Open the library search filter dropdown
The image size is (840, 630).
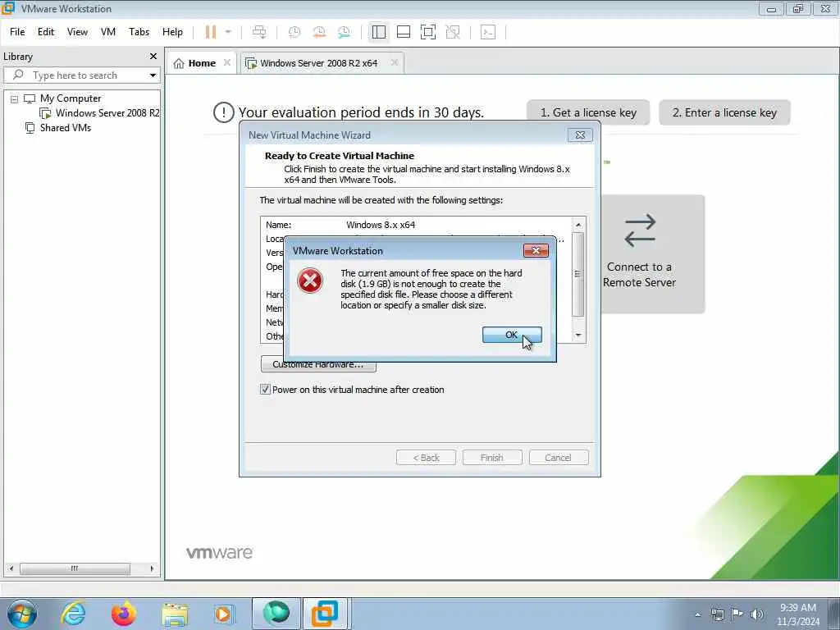coord(153,75)
